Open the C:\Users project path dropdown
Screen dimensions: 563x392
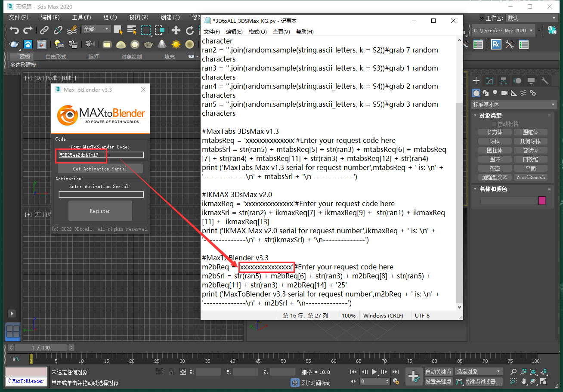click(x=504, y=31)
